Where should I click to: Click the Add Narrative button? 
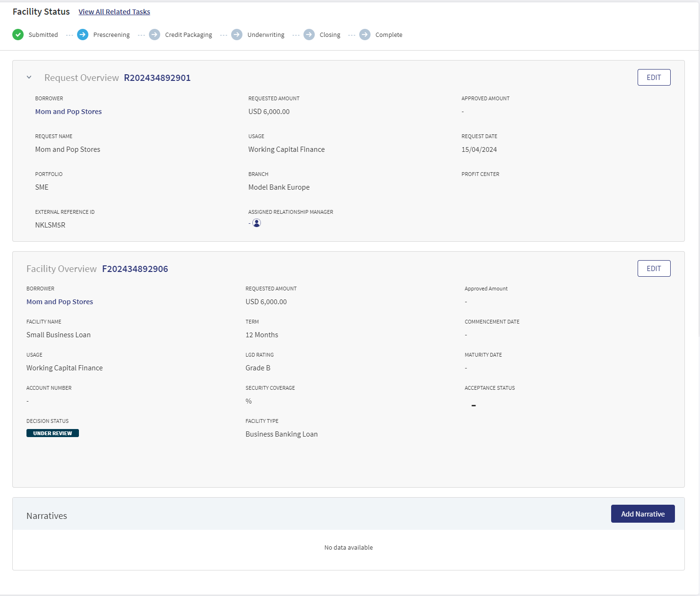pyautogui.click(x=643, y=514)
